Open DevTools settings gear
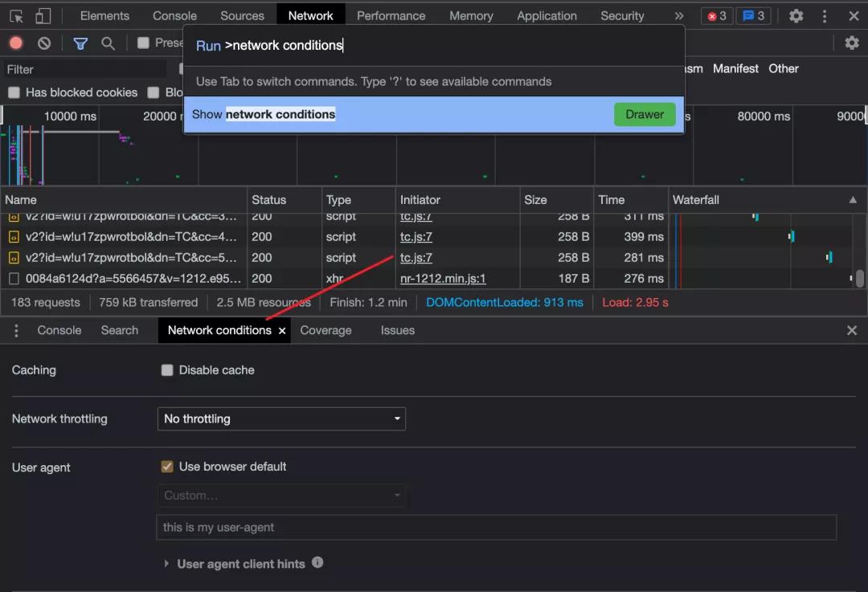This screenshot has width=868, height=592. [795, 15]
